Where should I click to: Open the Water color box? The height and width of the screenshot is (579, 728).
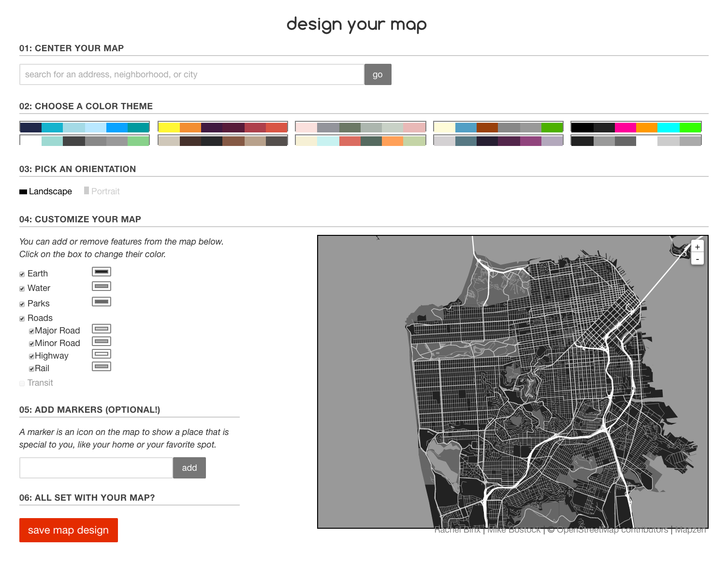[x=101, y=286]
